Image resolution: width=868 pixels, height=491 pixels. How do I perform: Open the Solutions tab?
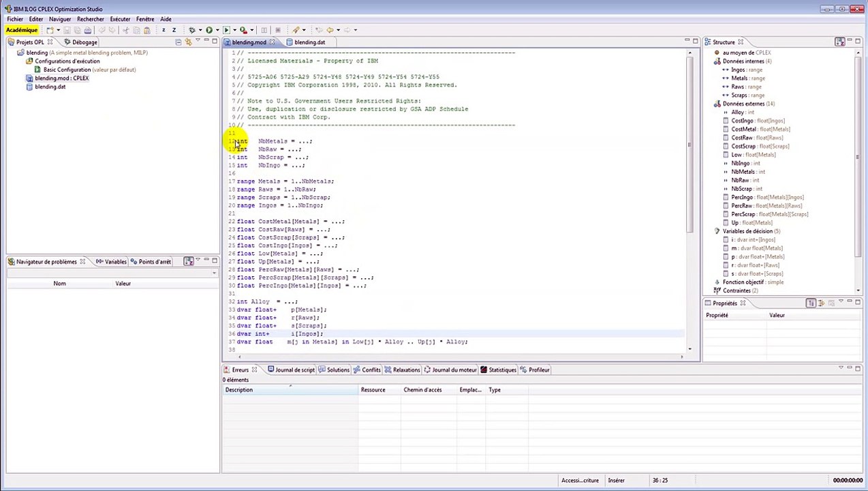(334, 370)
